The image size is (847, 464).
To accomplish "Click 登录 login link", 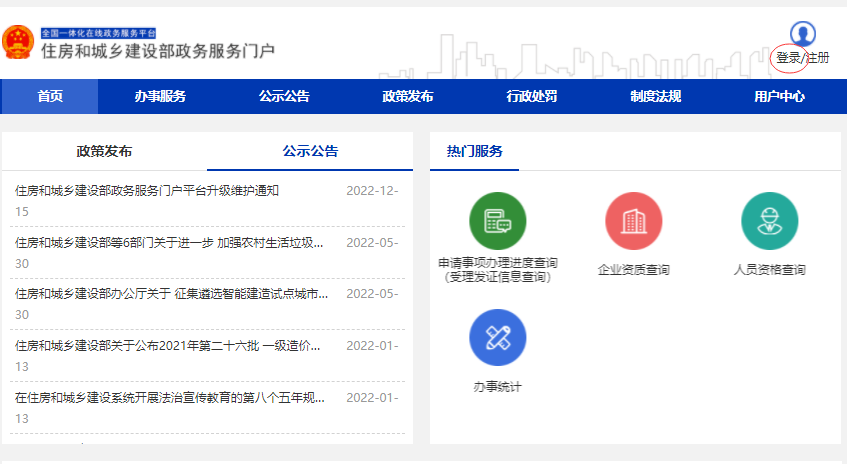I will (788, 58).
